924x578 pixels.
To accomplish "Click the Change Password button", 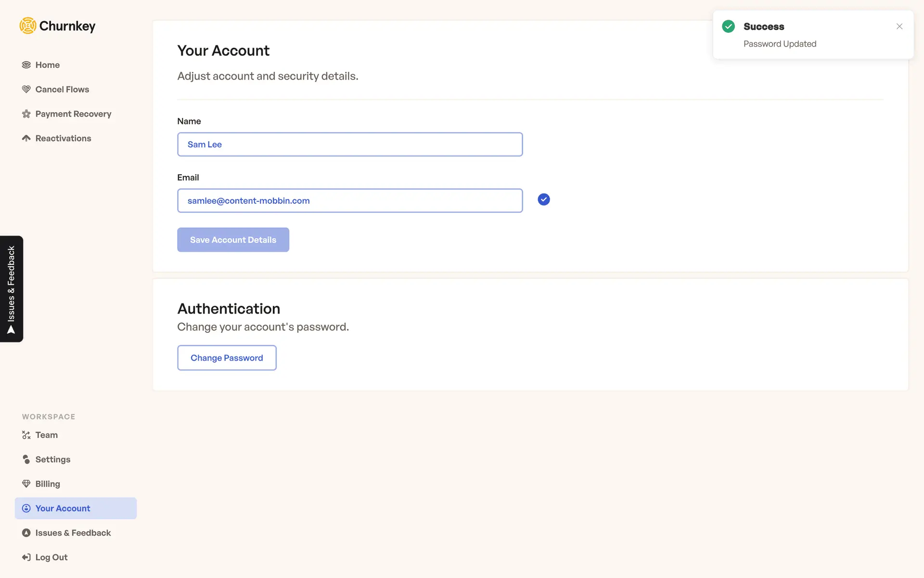I will click(x=227, y=358).
